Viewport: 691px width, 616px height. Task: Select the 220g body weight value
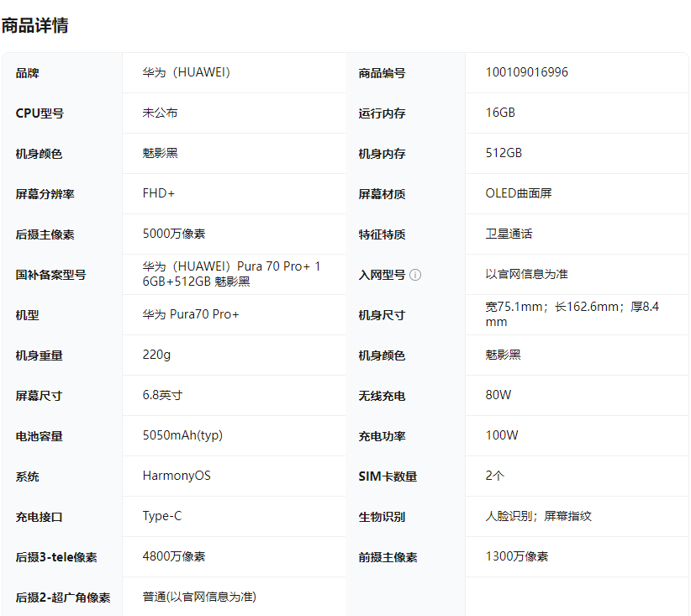tap(156, 355)
